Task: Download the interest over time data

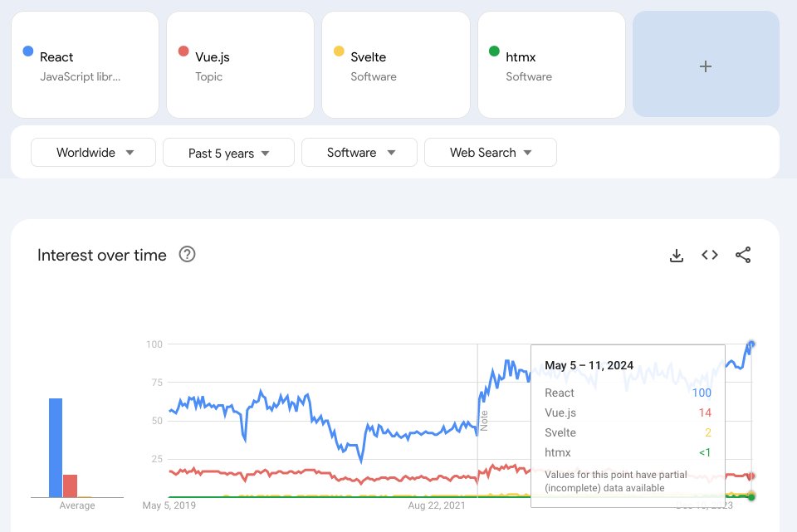Action: [x=676, y=255]
